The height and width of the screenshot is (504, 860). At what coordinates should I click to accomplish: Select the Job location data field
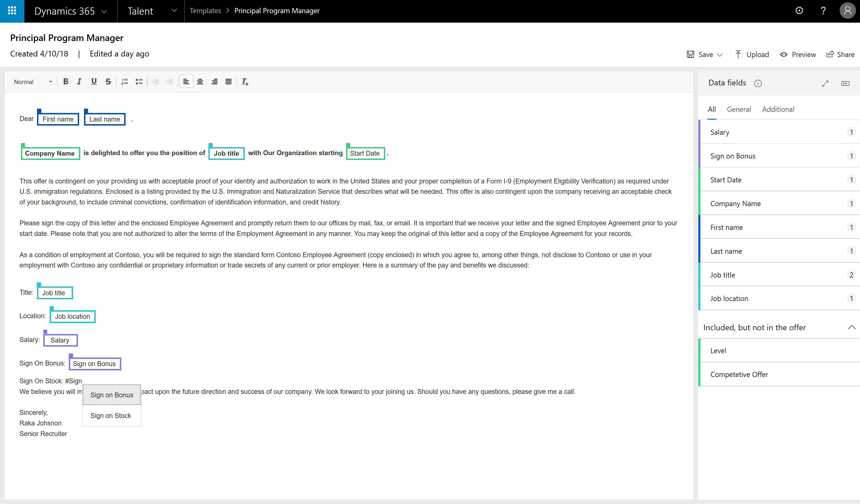click(729, 298)
